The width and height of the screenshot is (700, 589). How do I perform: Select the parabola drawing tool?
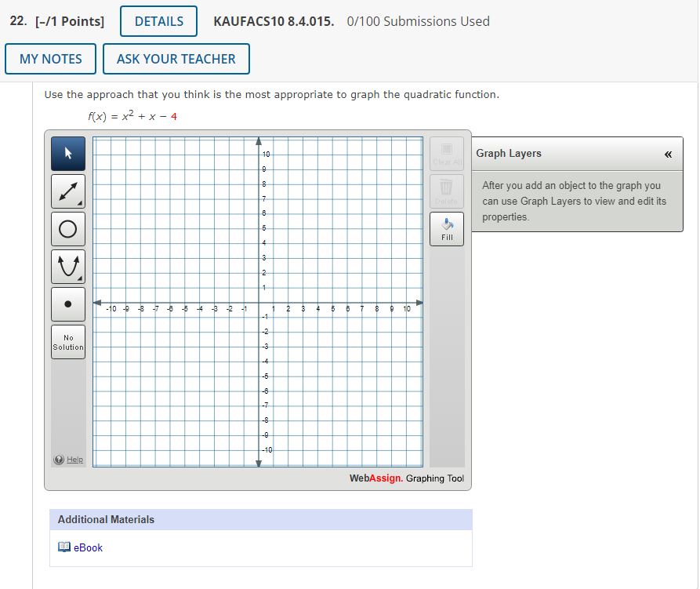pos(68,266)
